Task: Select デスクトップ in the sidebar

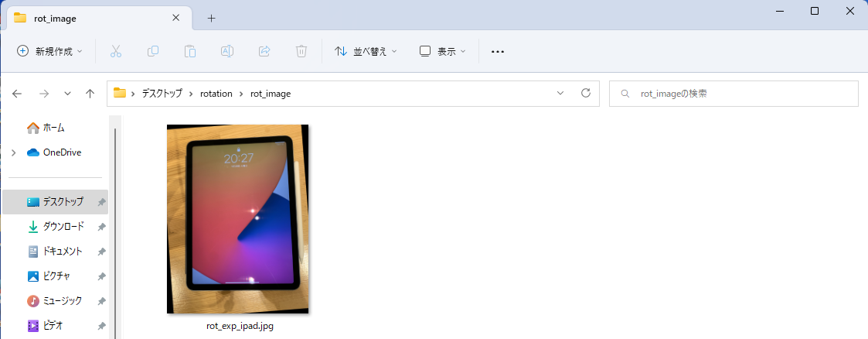Action: 56,202
